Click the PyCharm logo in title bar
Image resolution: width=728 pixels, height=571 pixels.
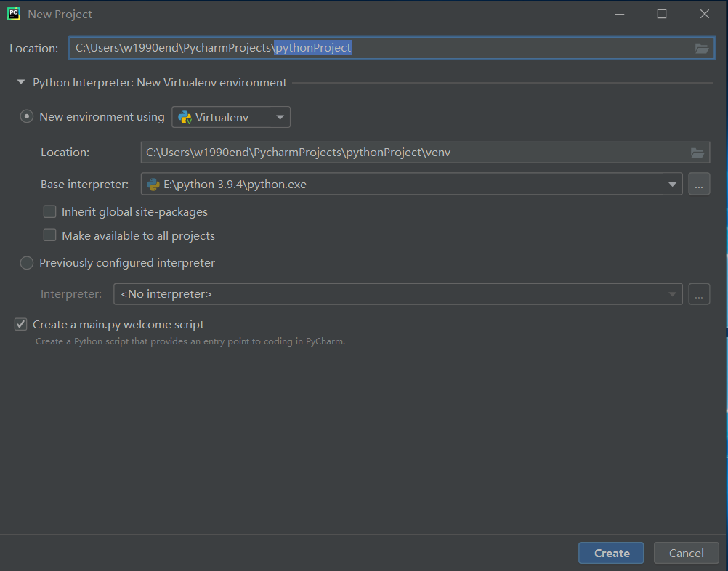click(x=14, y=14)
